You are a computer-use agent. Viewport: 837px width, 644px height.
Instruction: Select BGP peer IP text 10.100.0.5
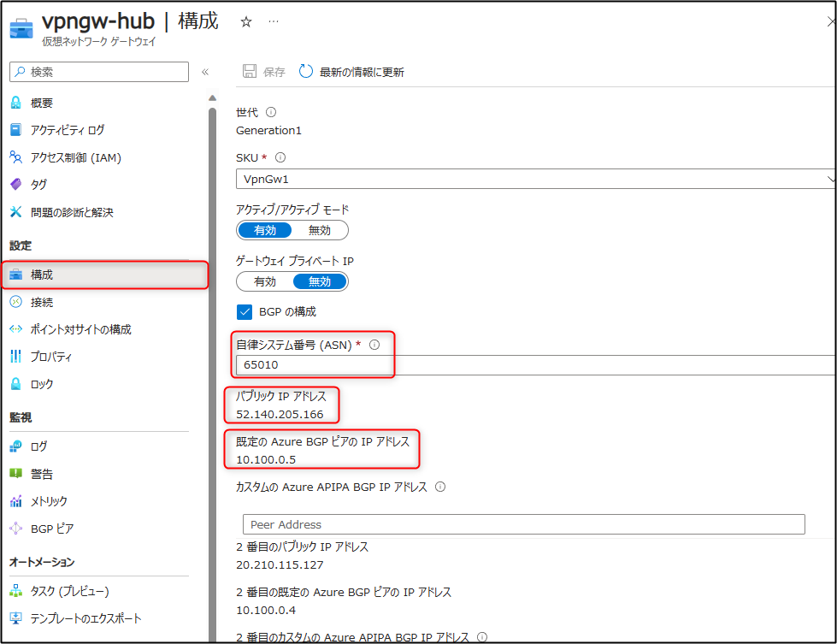tap(266, 460)
